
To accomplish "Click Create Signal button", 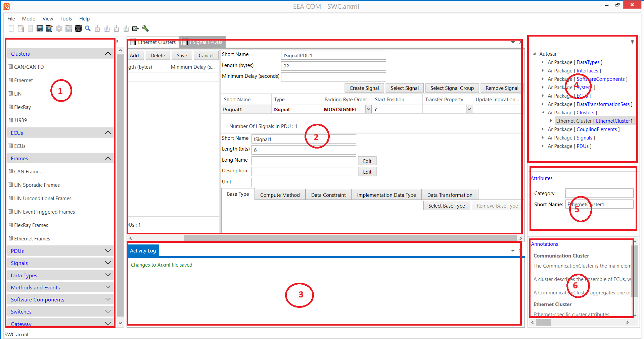I will (x=364, y=88).
